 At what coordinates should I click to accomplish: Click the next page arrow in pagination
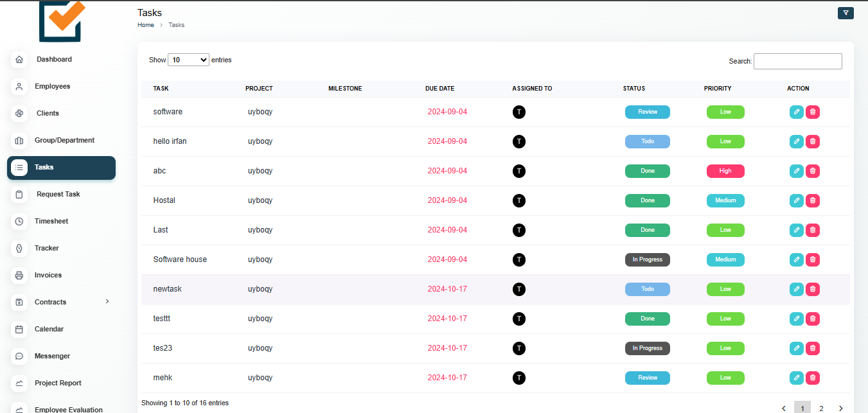point(840,408)
